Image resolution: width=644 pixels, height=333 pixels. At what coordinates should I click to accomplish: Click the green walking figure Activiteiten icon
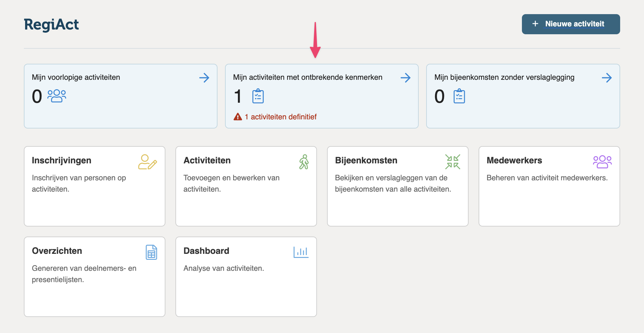click(x=304, y=162)
